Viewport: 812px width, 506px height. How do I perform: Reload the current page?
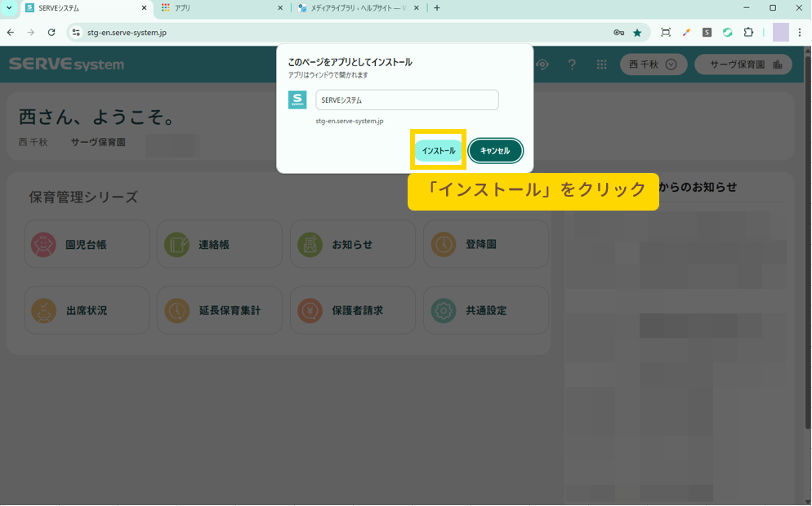tap(51, 33)
